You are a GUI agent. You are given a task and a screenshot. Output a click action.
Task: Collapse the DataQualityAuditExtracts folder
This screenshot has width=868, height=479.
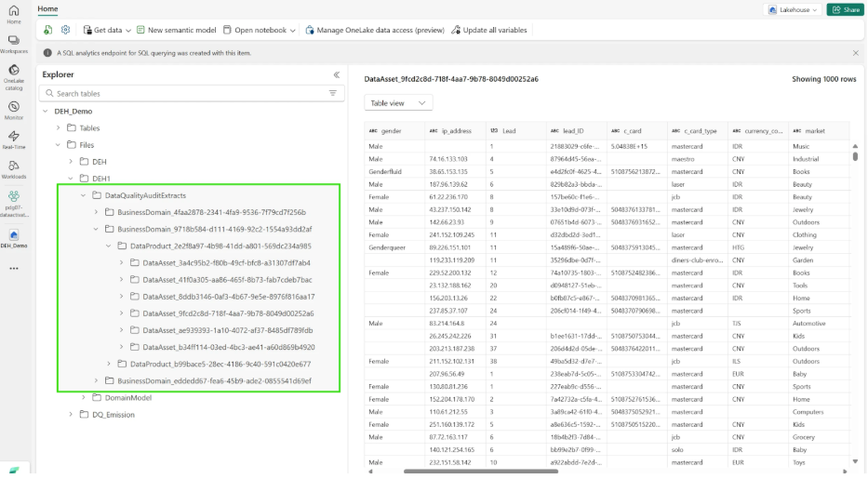(x=83, y=196)
